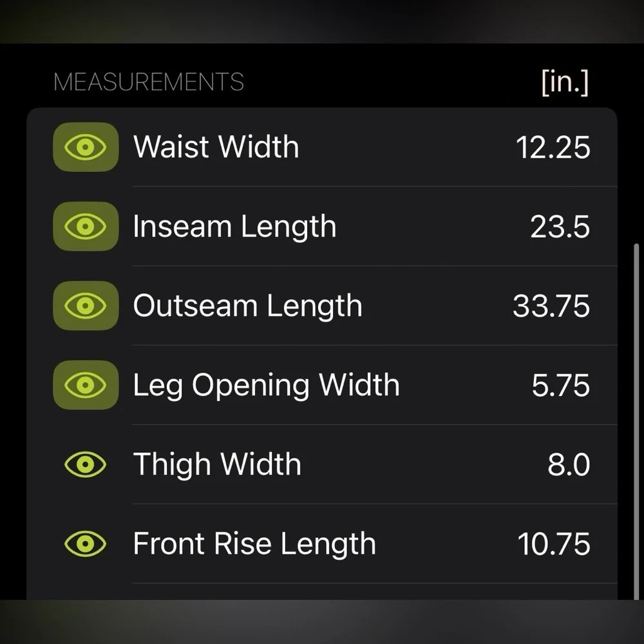Toggle visibility of Outseam Length

pos(86,306)
